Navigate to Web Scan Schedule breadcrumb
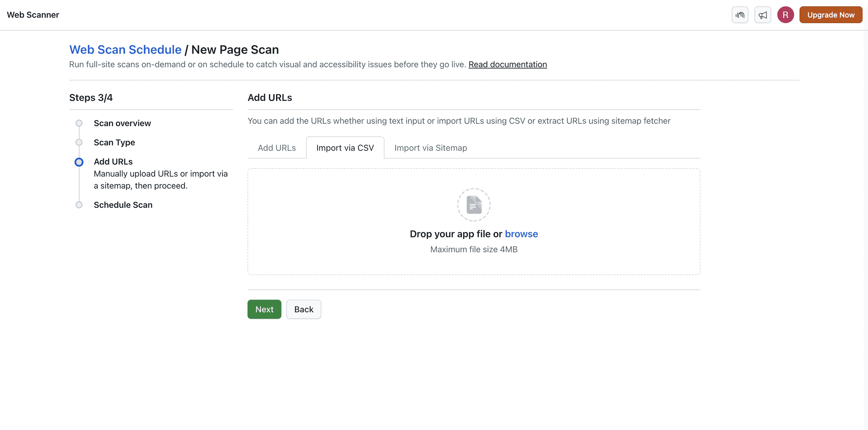Screen dimensions: 868x430 click(125, 50)
